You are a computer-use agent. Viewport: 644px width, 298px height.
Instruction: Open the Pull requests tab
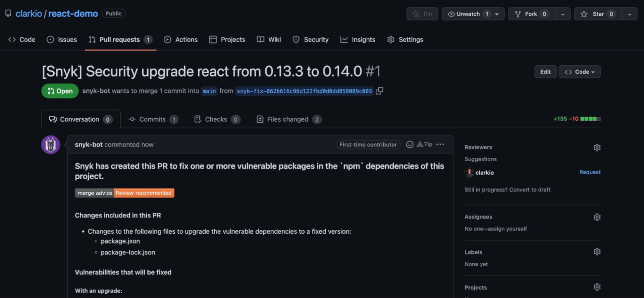coord(120,40)
